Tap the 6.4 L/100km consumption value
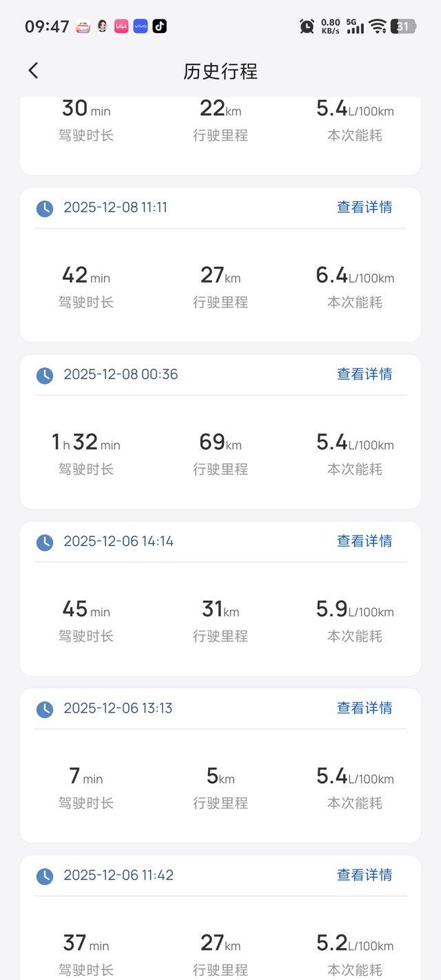441x980 pixels. click(x=354, y=276)
